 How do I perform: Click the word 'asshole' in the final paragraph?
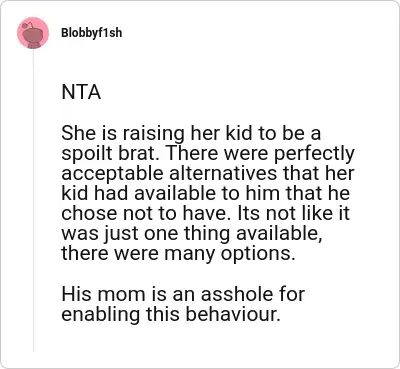235,294
